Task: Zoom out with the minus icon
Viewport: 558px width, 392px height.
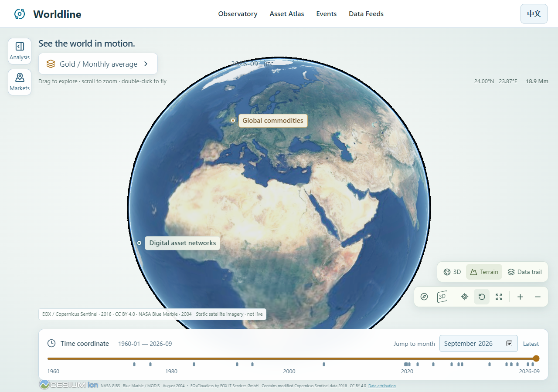Action: [538, 297]
